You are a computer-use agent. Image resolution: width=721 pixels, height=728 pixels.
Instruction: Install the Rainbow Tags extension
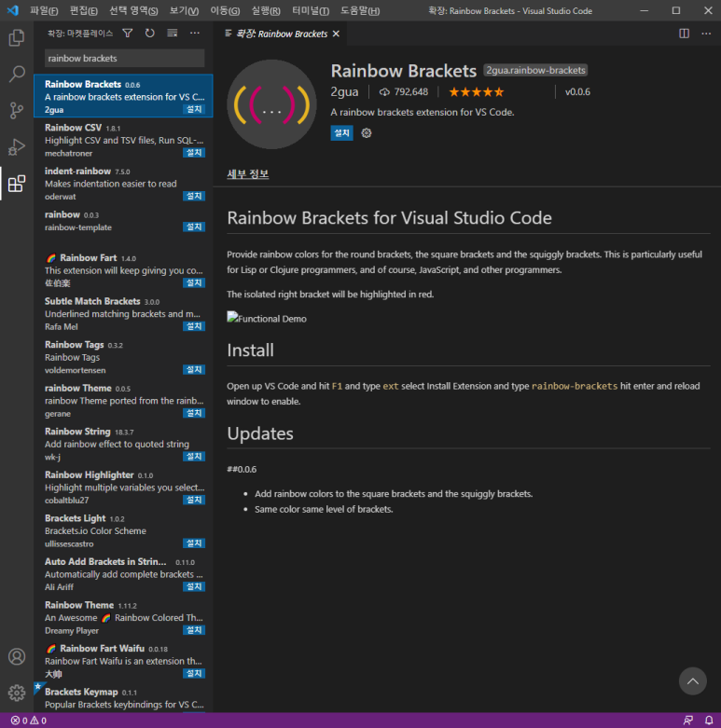pos(194,369)
